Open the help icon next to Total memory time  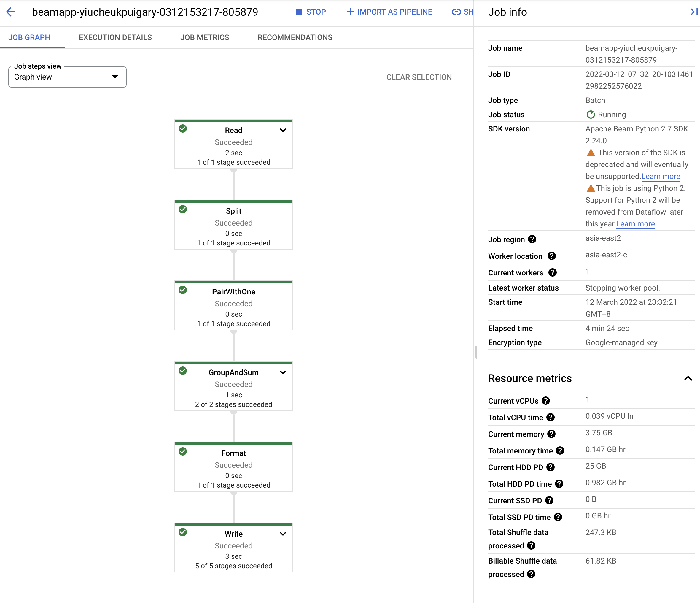[561, 450]
